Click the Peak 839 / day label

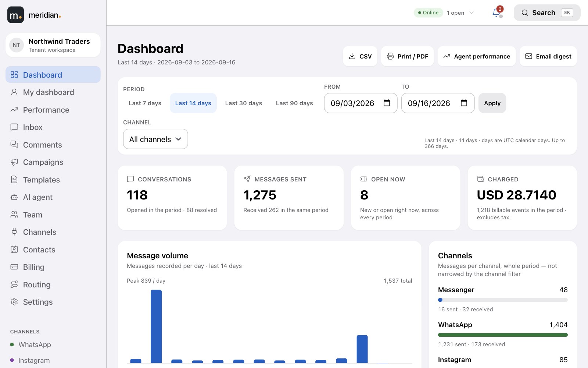pos(146,281)
